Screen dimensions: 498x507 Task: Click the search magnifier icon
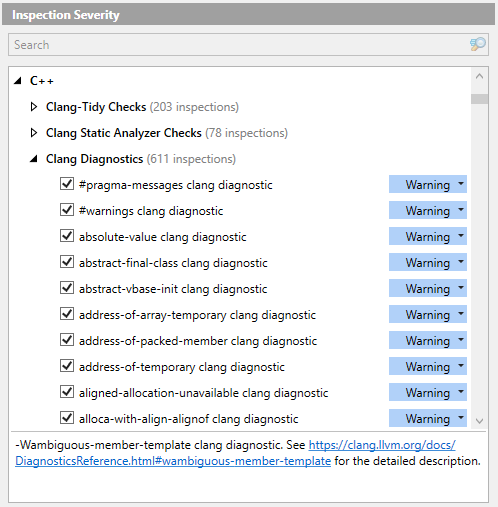tap(477, 44)
